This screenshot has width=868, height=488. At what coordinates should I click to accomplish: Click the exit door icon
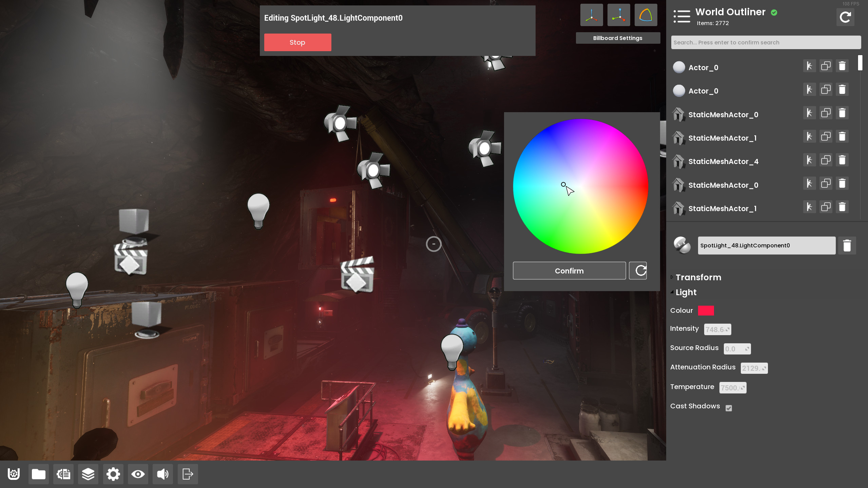pyautogui.click(x=188, y=474)
